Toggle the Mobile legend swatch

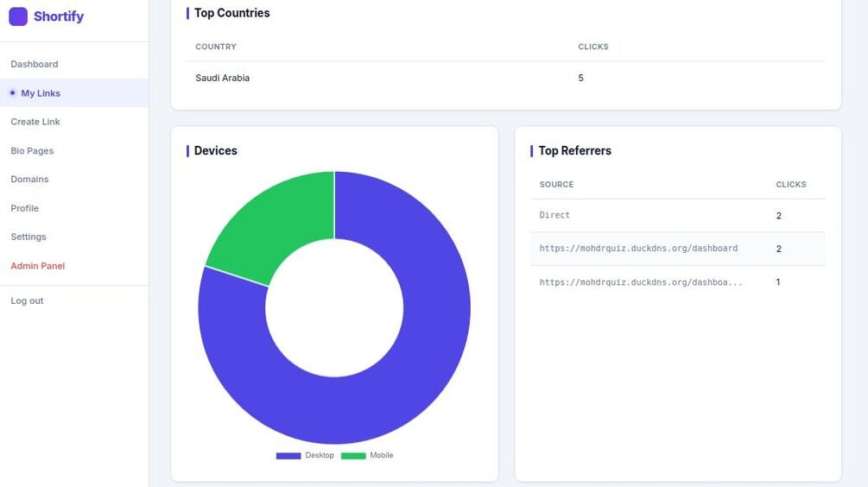(353, 456)
